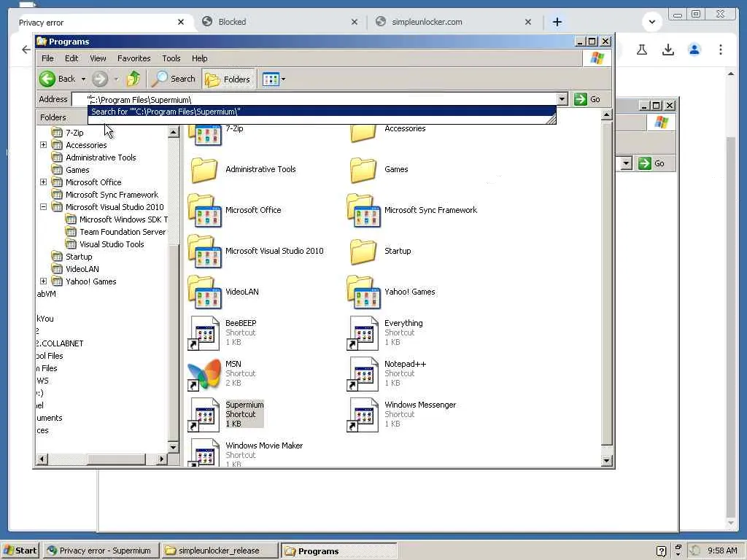Select the Search for suggestion entry

pos(322,112)
